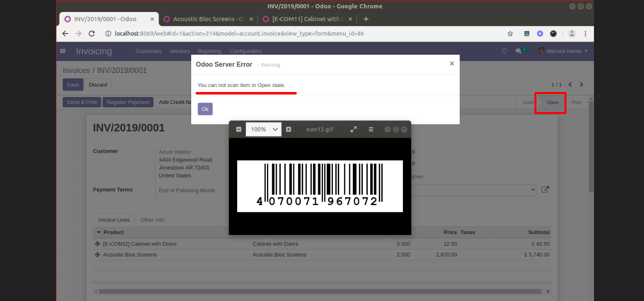This screenshot has width=644, height=301.
Task: Open the Odoo apps grid menu icon
Action: coord(63,51)
